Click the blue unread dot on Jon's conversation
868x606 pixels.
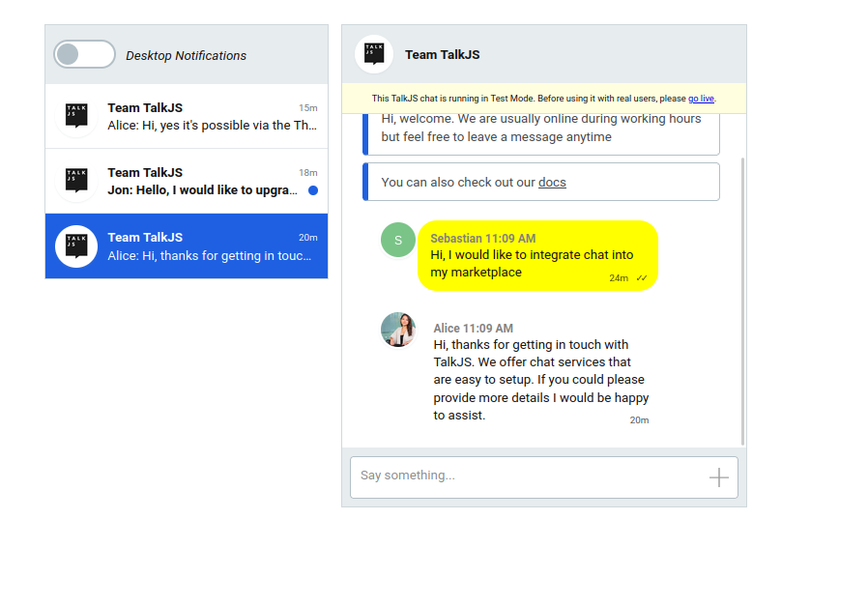(313, 190)
